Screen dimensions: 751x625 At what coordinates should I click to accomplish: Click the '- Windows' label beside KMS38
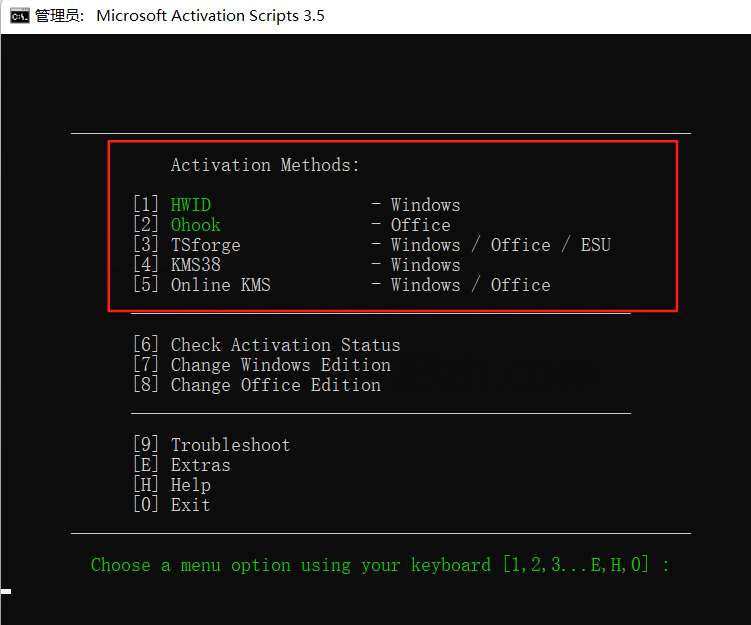(x=416, y=265)
